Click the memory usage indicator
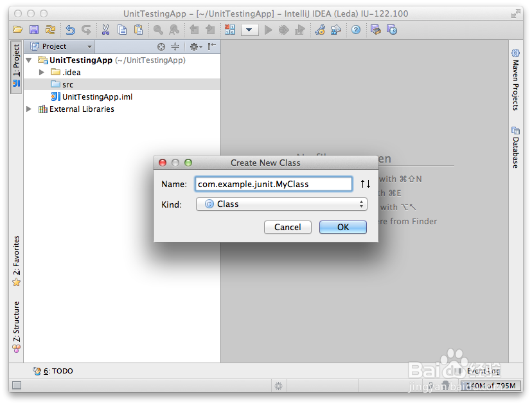The width and height of the screenshot is (532, 405). pos(490,386)
